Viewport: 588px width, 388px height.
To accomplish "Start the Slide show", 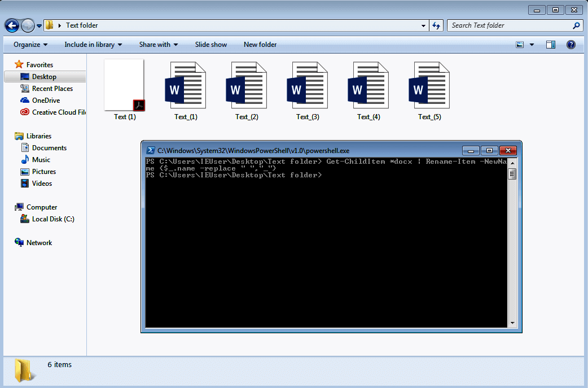I will (x=210, y=44).
